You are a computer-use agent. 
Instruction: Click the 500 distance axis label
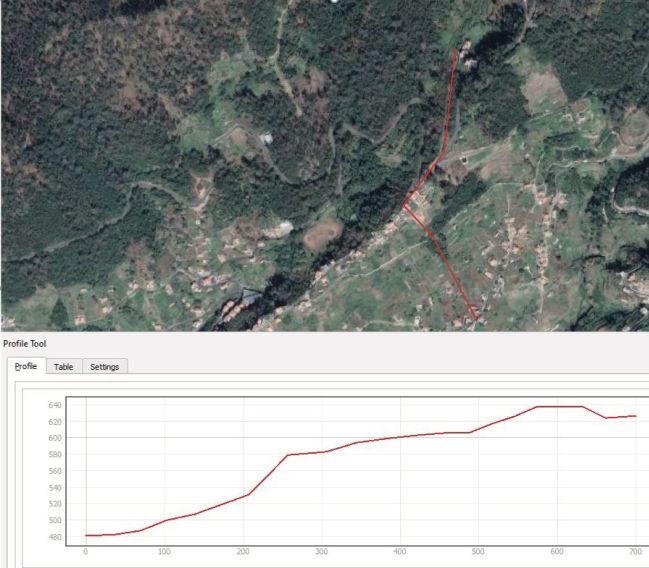pos(478,551)
